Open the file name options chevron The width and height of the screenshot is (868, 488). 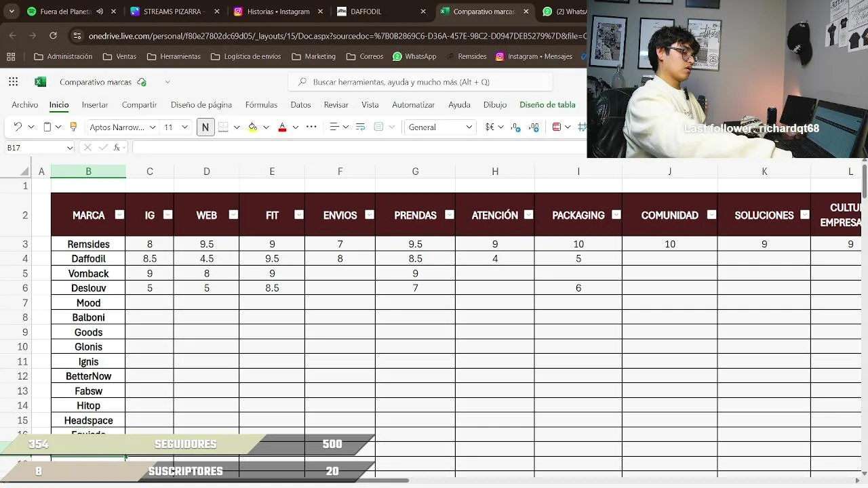(x=167, y=82)
